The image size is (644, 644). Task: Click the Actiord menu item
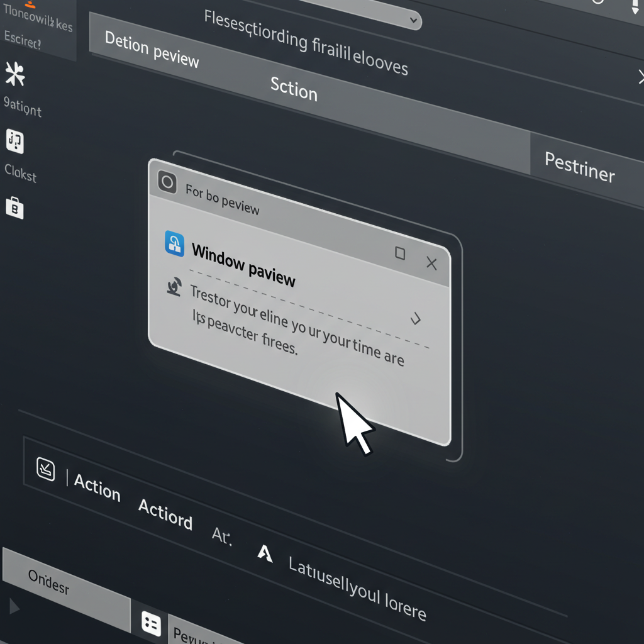(165, 514)
